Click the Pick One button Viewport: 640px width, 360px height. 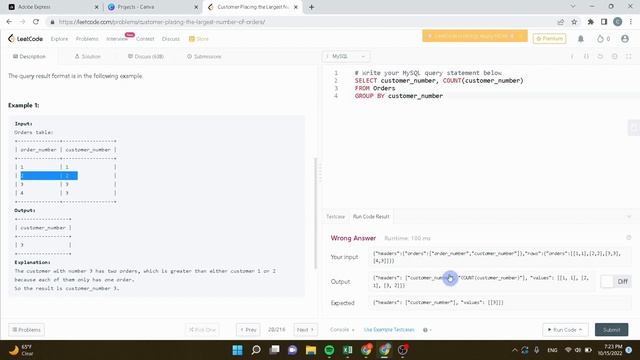[x=202, y=329]
